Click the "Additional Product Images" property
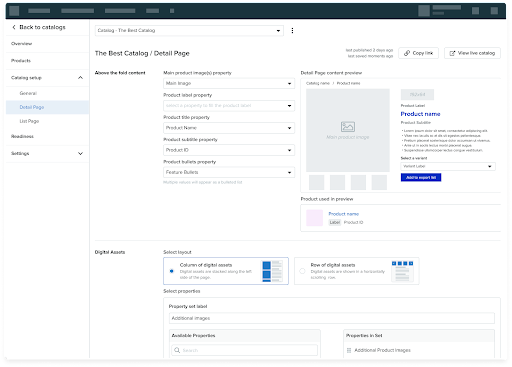Image resolution: width=512 pixels, height=367 pixels. (382, 350)
